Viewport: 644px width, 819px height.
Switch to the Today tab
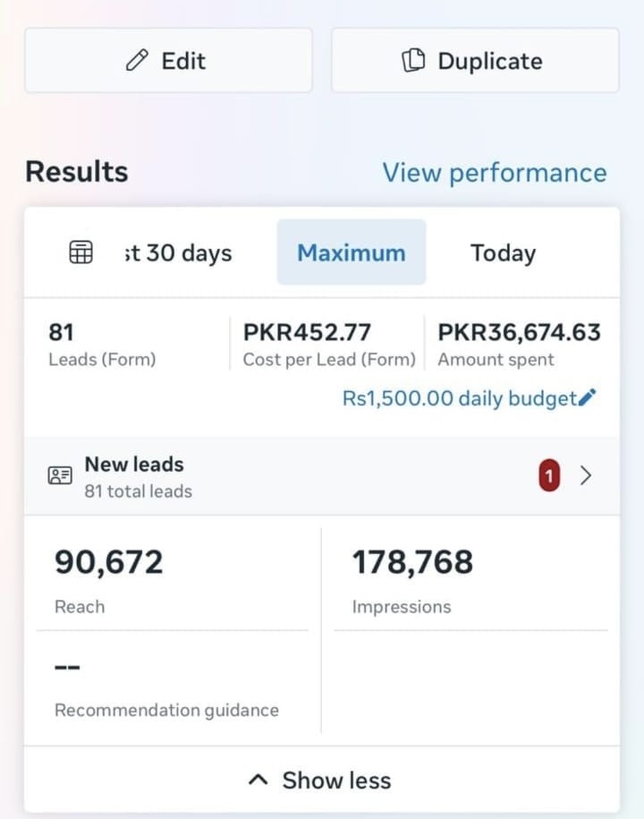pyautogui.click(x=503, y=253)
